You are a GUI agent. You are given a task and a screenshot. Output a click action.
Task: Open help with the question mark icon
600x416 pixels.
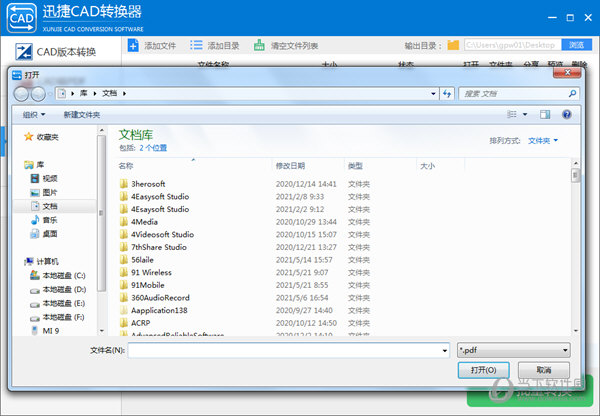567,114
